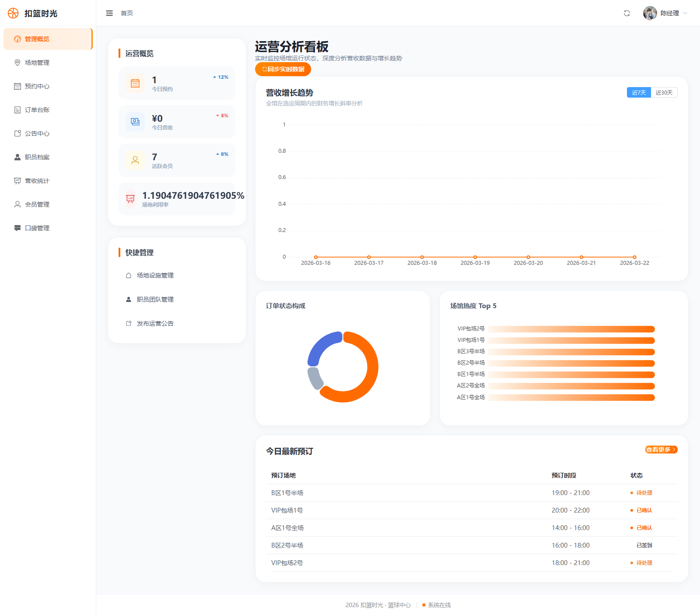
Task: Click the 首页 breadcrumb
Action: [x=127, y=13]
